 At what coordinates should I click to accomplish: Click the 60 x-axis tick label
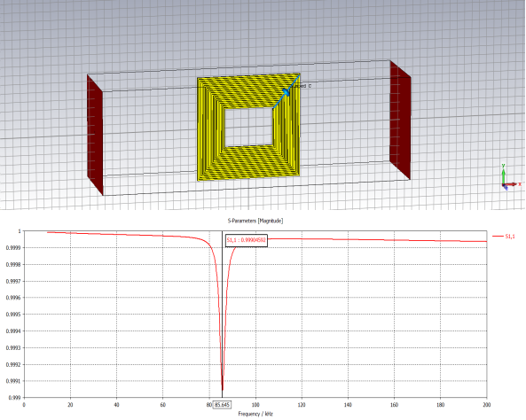click(162, 405)
